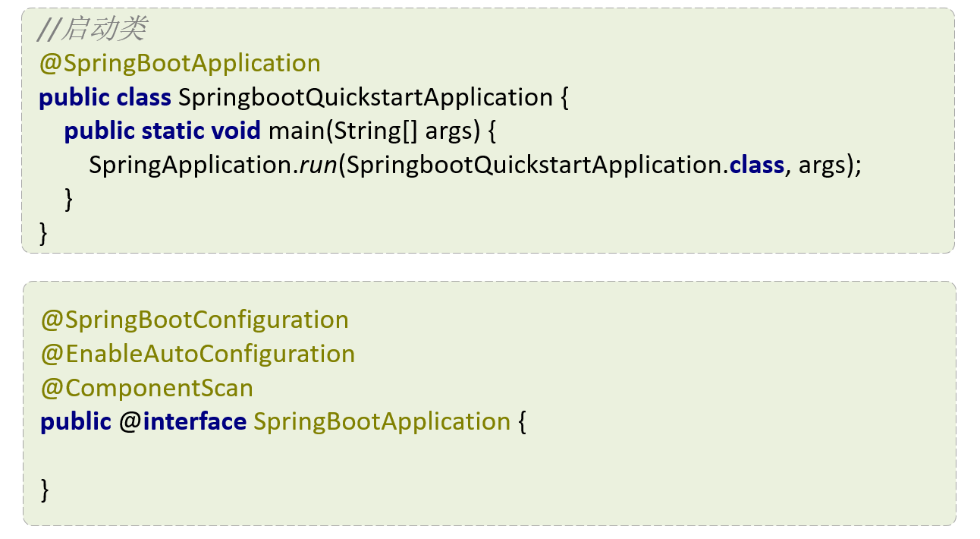The image size is (980, 539).
Task: Click the closing brace of SpringbootQuickstartApplication class
Action: tap(43, 232)
